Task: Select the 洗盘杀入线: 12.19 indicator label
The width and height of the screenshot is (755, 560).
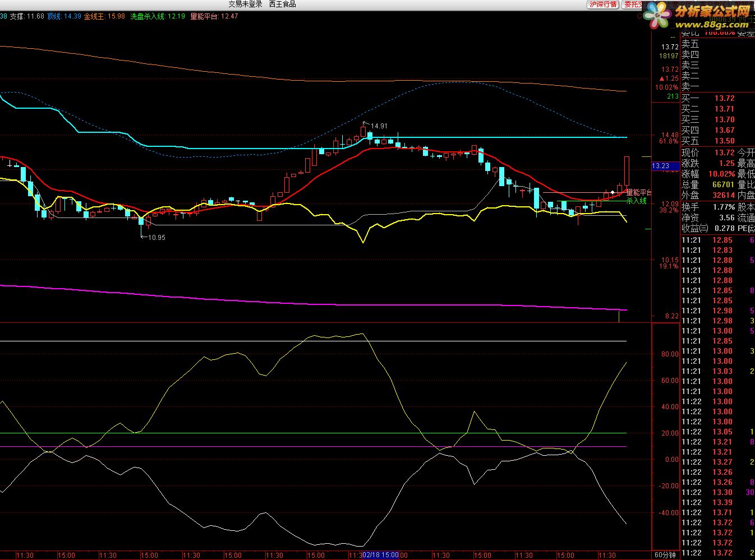Action: point(158,16)
